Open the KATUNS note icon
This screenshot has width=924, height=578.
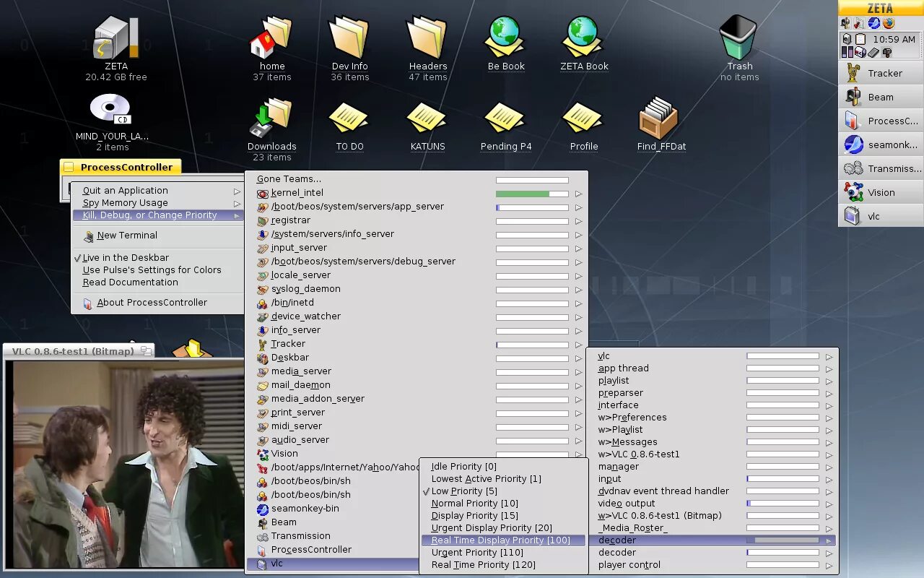[x=427, y=118]
